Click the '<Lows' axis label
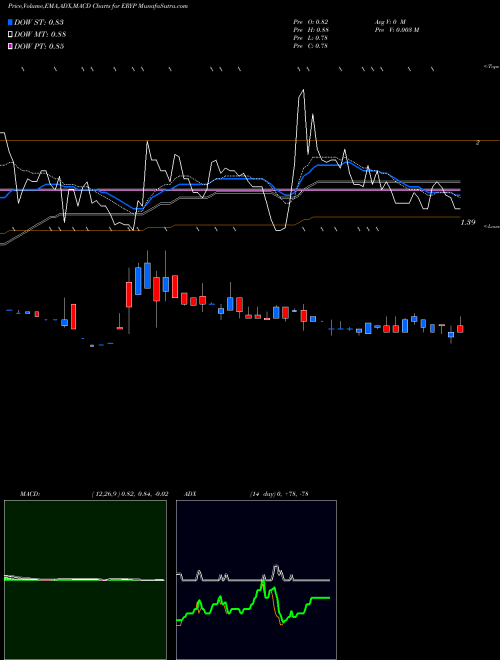 491,226
